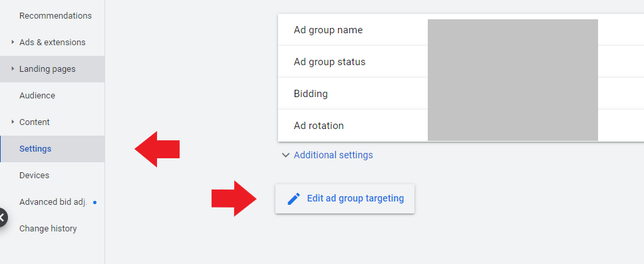This screenshot has height=264, width=644.
Task: Go to the Audience page
Action: click(37, 96)
